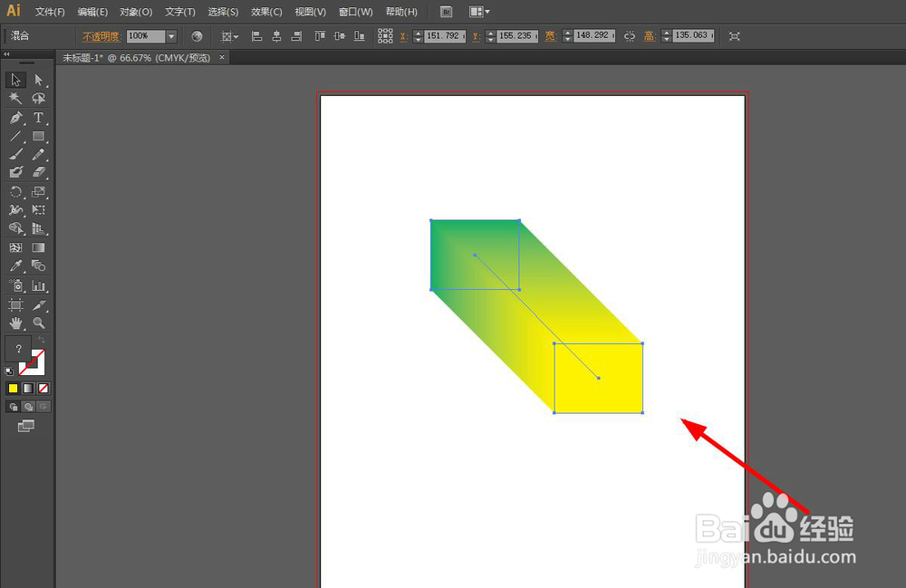Select the Blob Brush tool

pos(15,172)
